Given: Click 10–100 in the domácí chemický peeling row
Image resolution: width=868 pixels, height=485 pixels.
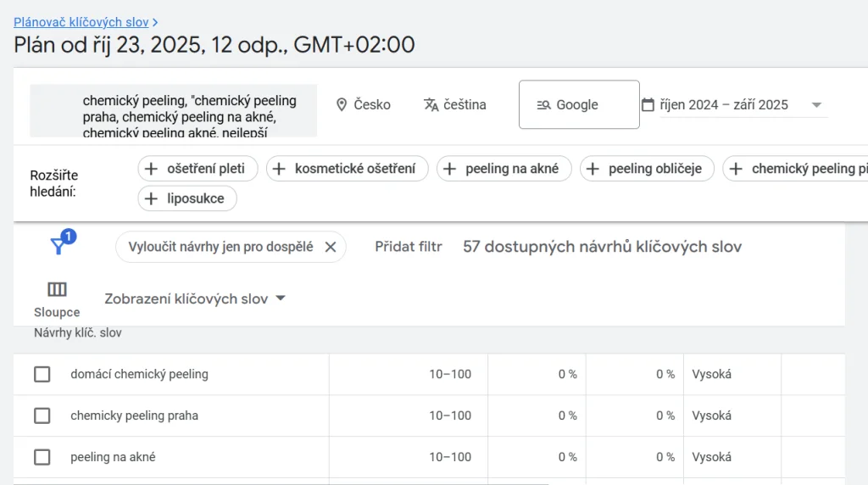Looking at the screenshot, I should click(x=450, y=374).
